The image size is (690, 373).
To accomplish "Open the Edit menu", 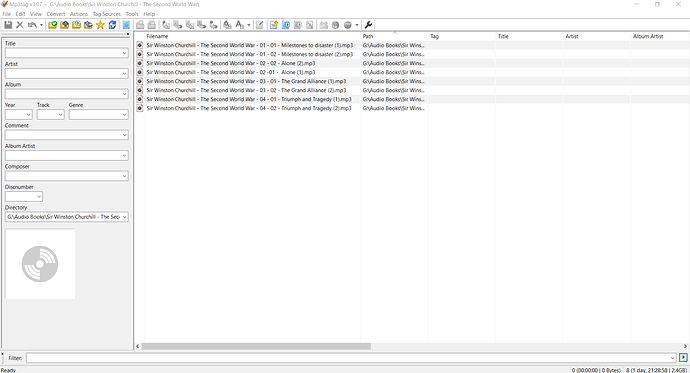I will coord(21,14).
